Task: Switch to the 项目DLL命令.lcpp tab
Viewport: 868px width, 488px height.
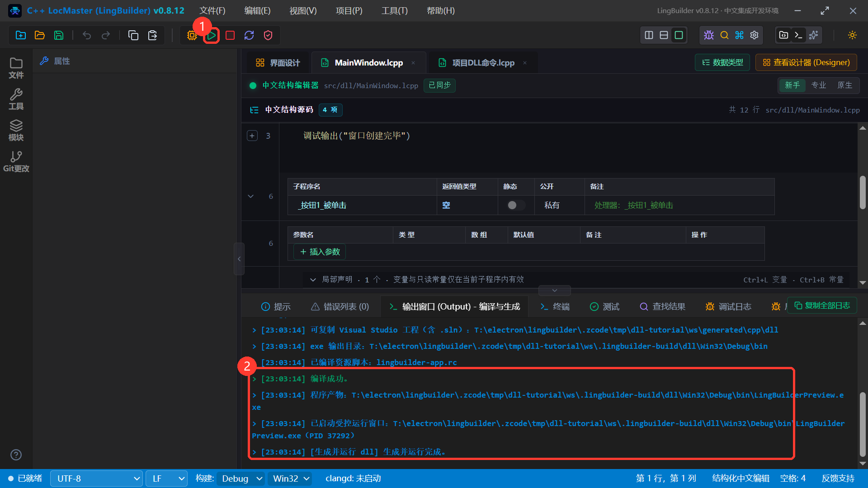Action: [483, 63]
